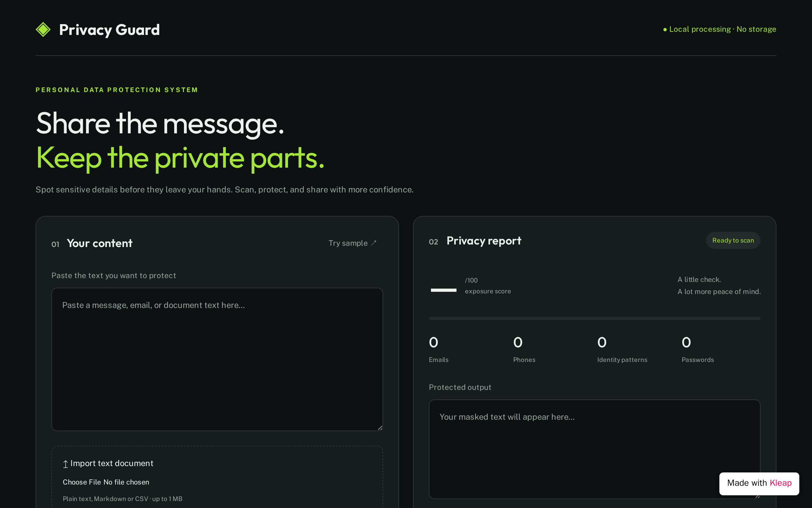Click the 'Local processing · No storage' status text
Viewport: 812px width, 508px height.
pos(723,29)
